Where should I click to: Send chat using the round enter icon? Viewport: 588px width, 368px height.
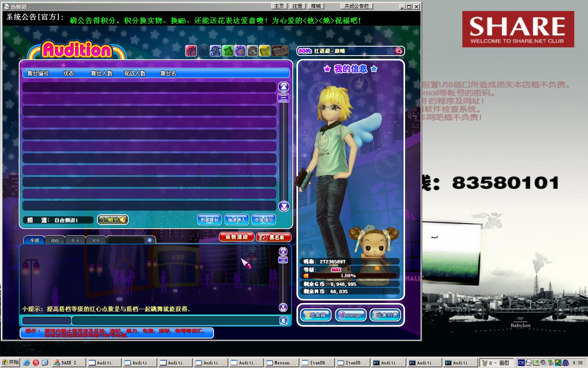point(283,321)
